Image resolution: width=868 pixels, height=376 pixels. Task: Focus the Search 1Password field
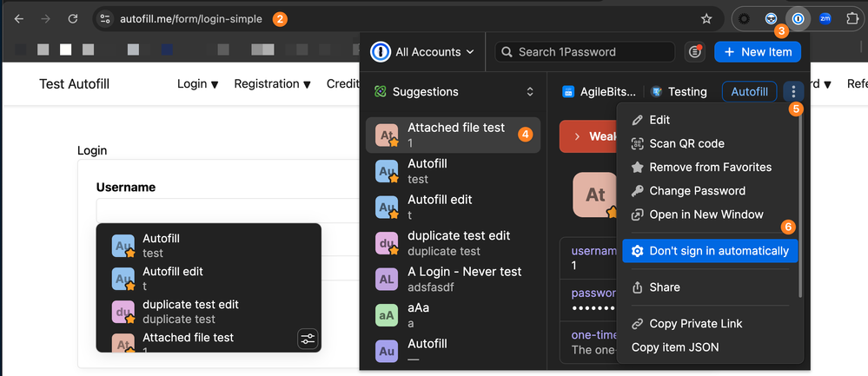tap(585, 52)
